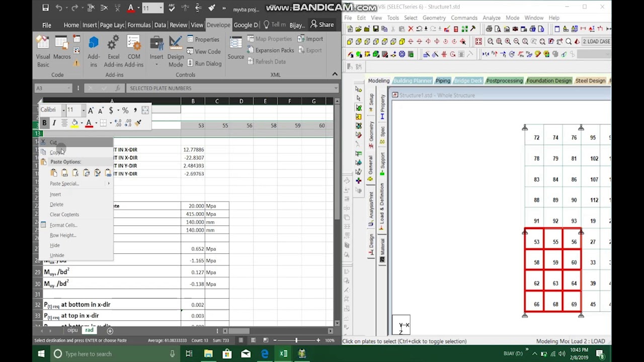Select the STAAD General vertical tab

[x=371, y=169]
